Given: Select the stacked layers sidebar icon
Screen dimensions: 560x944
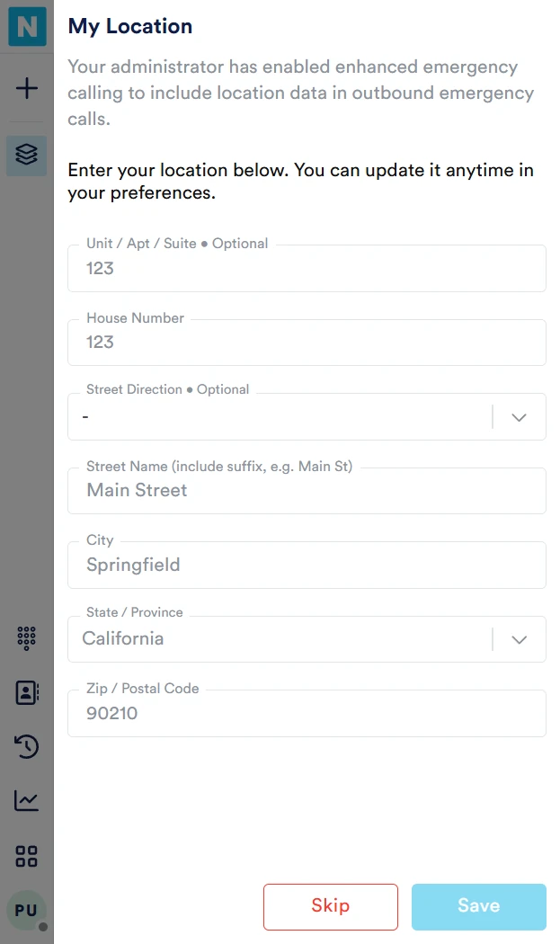Looking at the screenshot, I should (x=27, y=156).
